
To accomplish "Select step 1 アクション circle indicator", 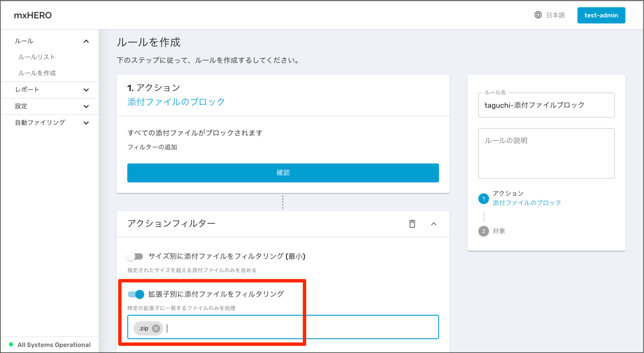I will pos(484,199).
